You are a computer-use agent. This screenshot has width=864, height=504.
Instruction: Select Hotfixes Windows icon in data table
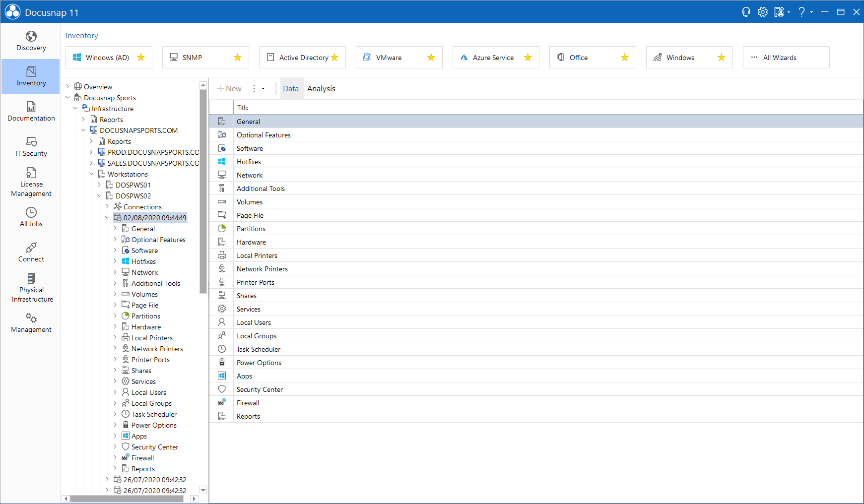click(222, 162)
